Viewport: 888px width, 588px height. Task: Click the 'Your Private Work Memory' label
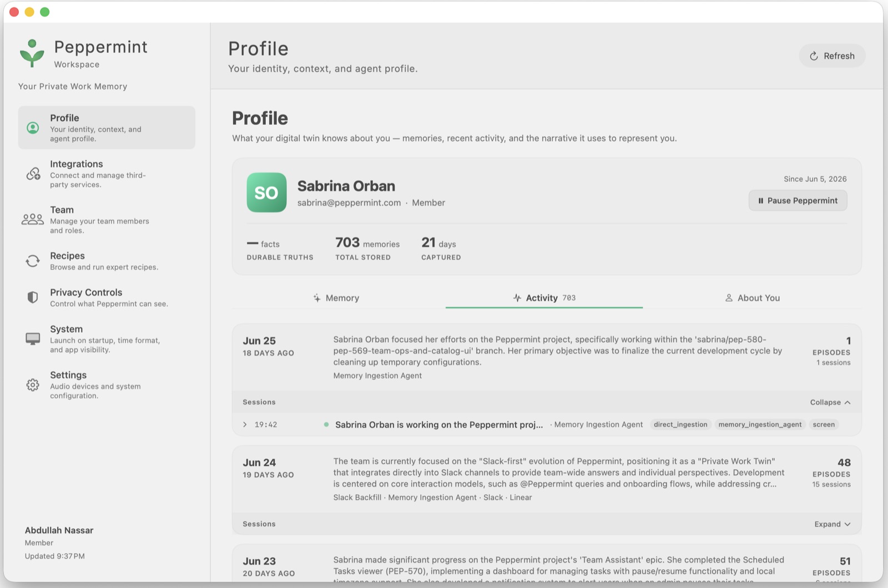pos(73,87)
